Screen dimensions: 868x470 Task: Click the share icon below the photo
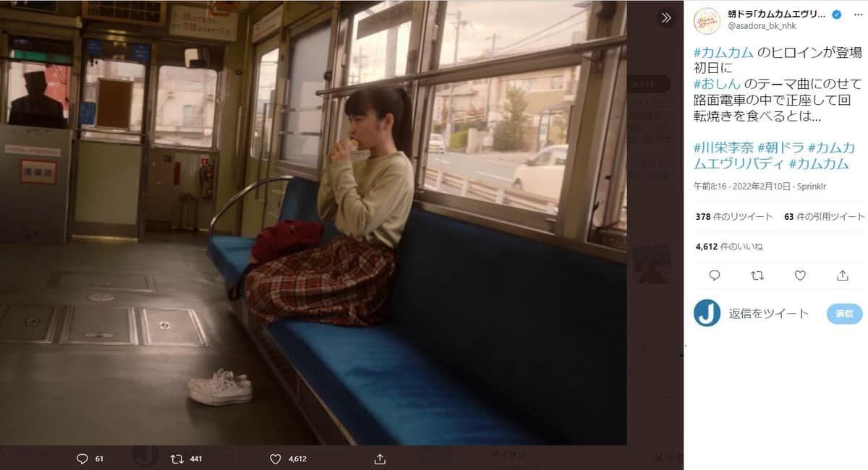click(380, 458)
